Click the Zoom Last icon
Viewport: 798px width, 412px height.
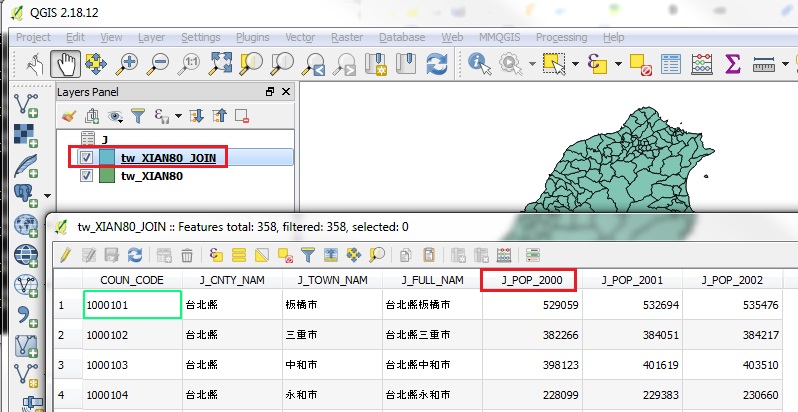[313, 65]
